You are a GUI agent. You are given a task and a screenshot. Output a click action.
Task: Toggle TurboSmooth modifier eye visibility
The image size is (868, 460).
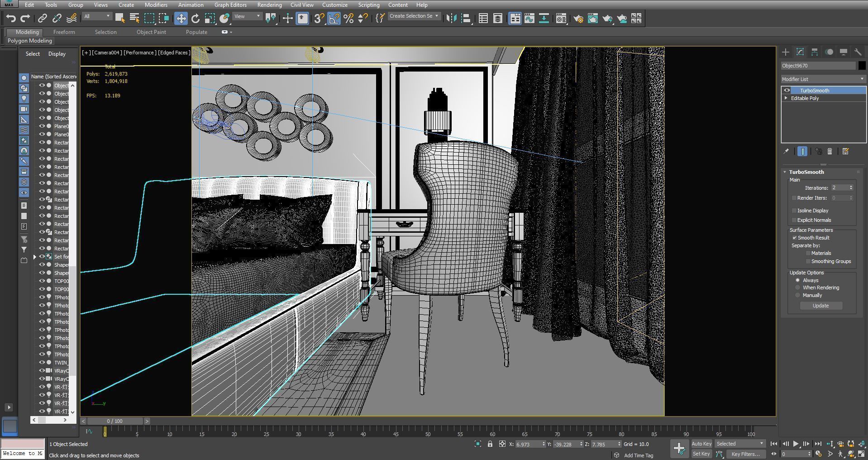pos(787,90)
